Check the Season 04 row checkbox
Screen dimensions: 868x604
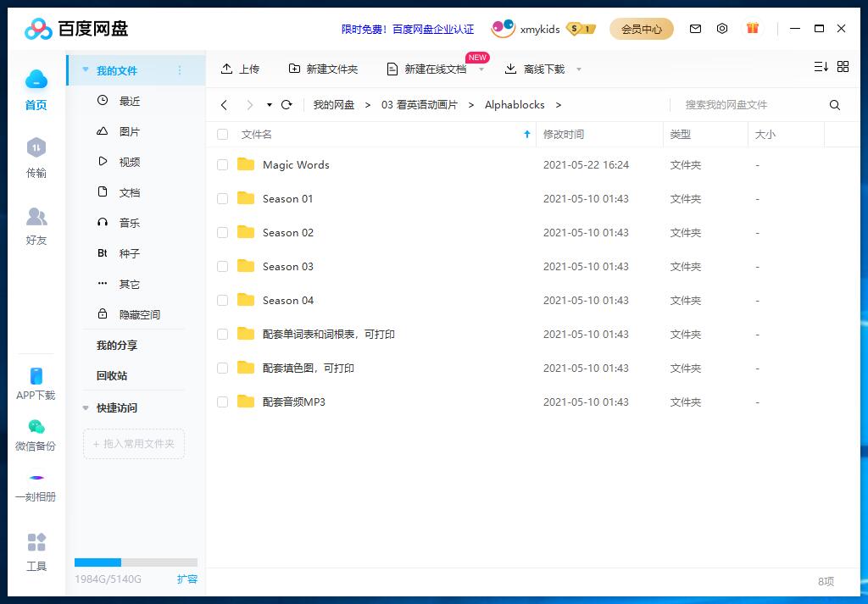[x=223, y=301]
